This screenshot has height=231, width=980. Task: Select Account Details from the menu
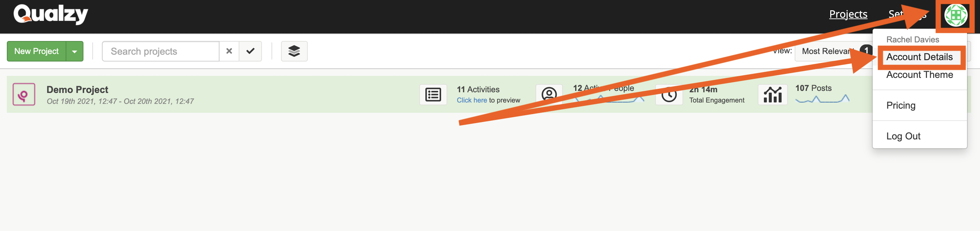919,57
